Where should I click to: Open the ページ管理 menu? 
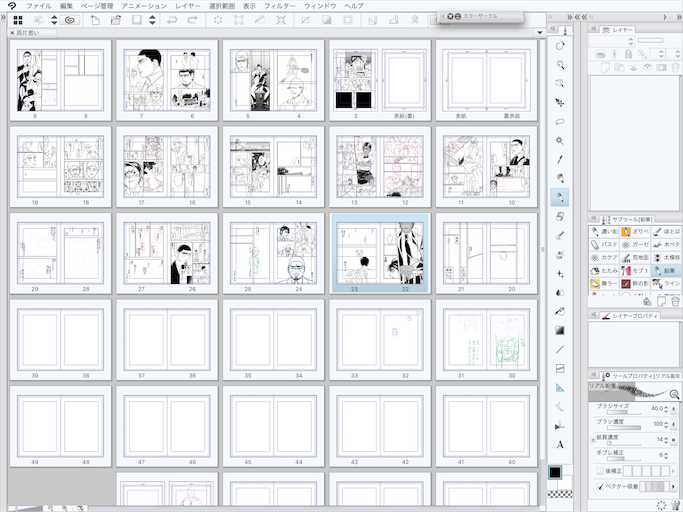pyautogui.click(x=97, y=6)
